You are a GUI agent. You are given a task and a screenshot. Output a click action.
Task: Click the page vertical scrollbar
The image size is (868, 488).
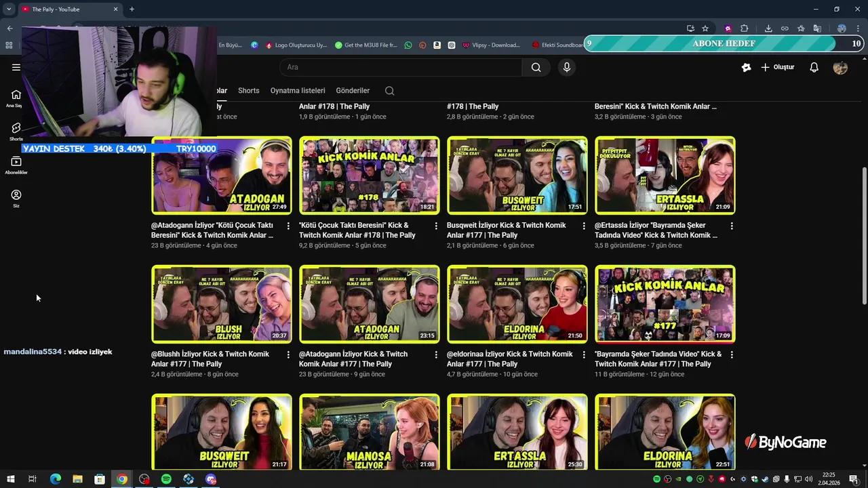(863, 236)
